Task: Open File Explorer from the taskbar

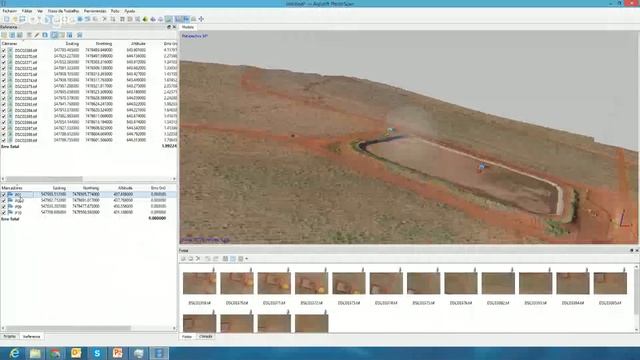Action: pyautogui.click(x=35, y=353)
